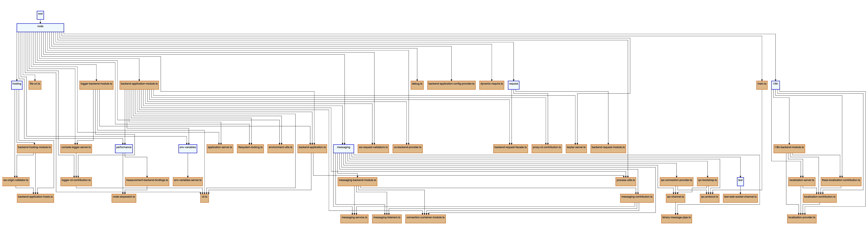
Task: Click theia-localization-contribution.ts node
Action: (841, 182)
